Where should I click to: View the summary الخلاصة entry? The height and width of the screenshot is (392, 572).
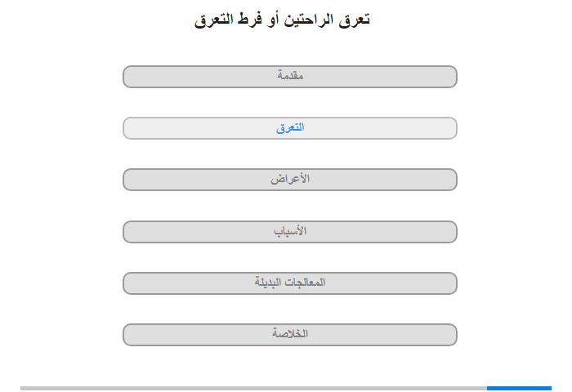coord(289,334)
